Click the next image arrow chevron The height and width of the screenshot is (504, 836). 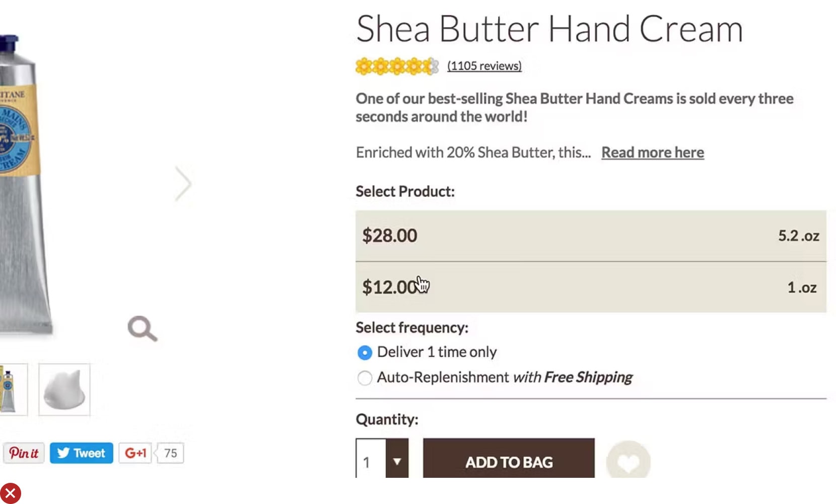[183, 184]
